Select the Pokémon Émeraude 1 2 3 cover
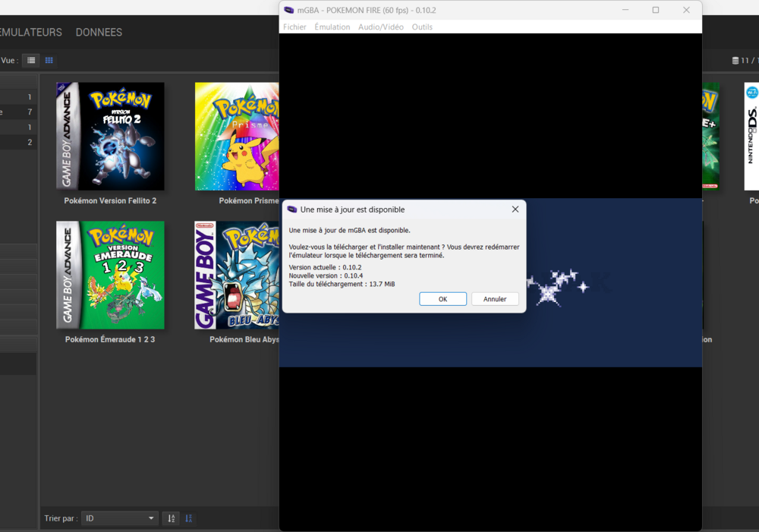 pos(110,275)
